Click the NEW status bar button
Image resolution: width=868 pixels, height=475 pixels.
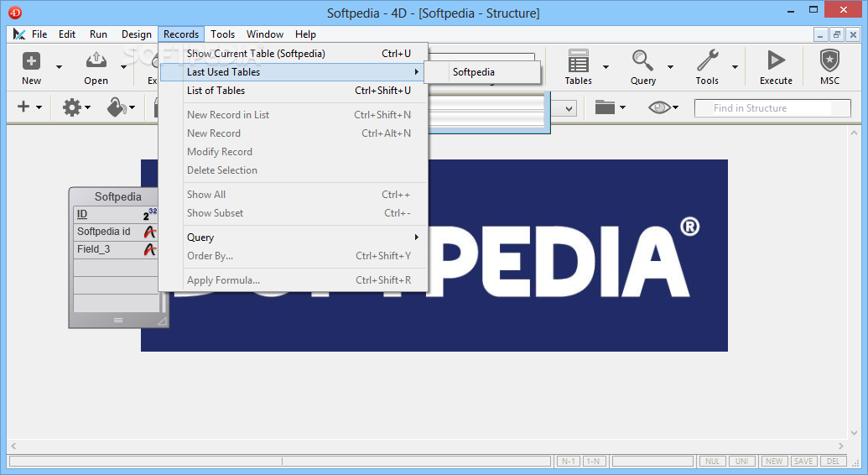coord(774,461)
